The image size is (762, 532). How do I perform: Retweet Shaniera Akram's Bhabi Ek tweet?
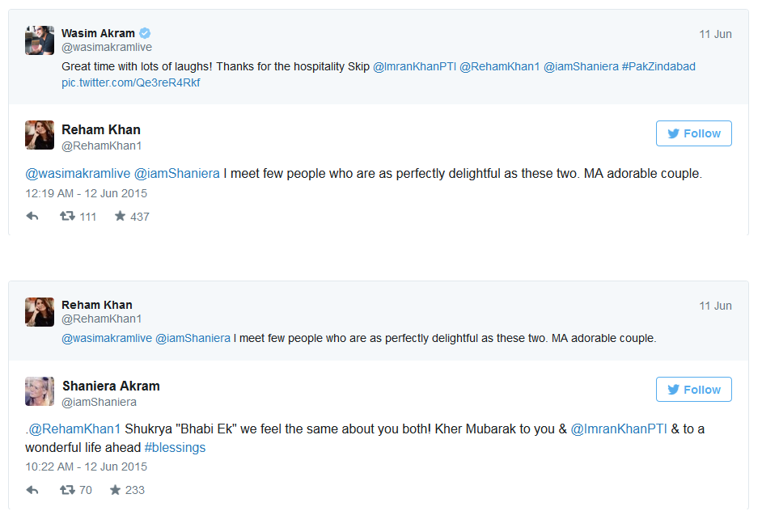pyautogui.click(x=69, y=490)
